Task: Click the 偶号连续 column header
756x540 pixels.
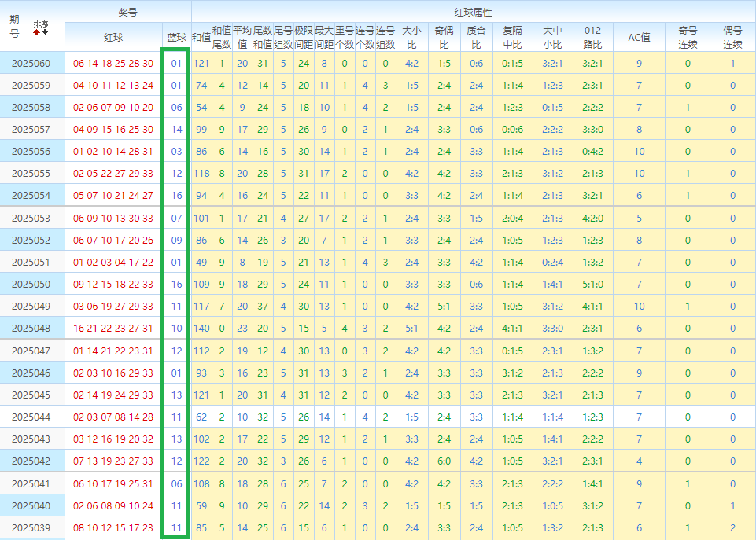Action: pyautogui.click(x=732, y=37)
